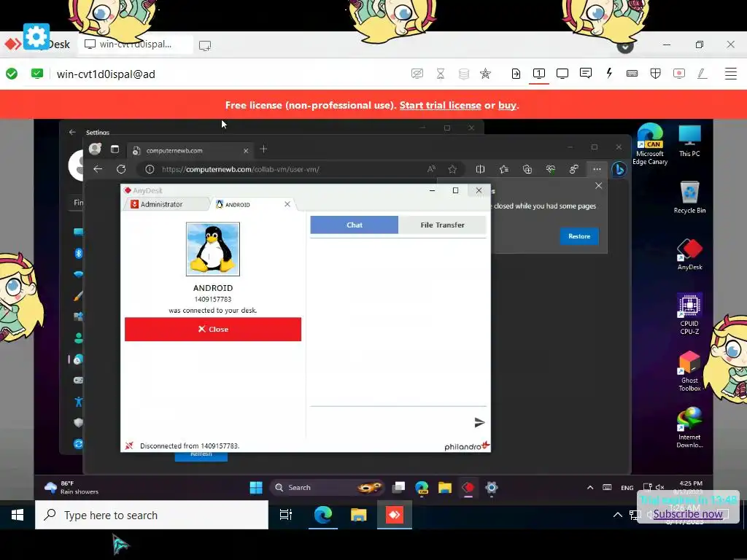
Task: Select monitor 1 display icon in AnyDesk toolbar
Action: pos(539,74)
